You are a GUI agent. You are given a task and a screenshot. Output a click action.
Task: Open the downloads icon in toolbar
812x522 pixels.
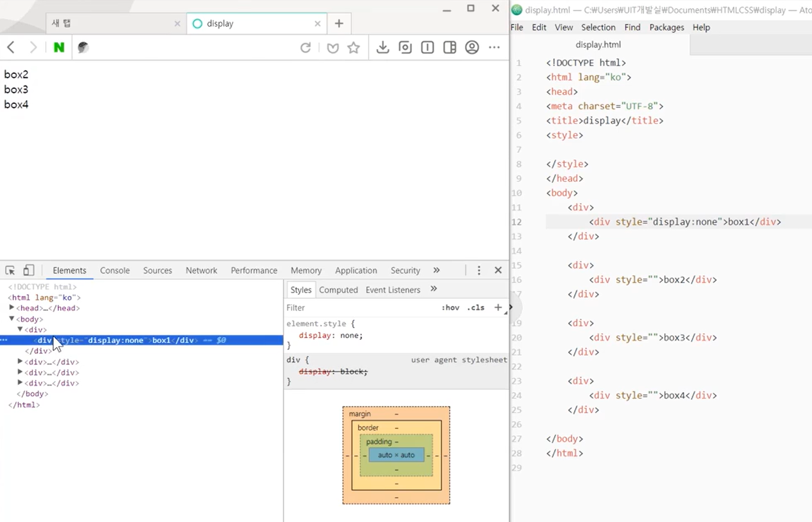tap(383, 48)
